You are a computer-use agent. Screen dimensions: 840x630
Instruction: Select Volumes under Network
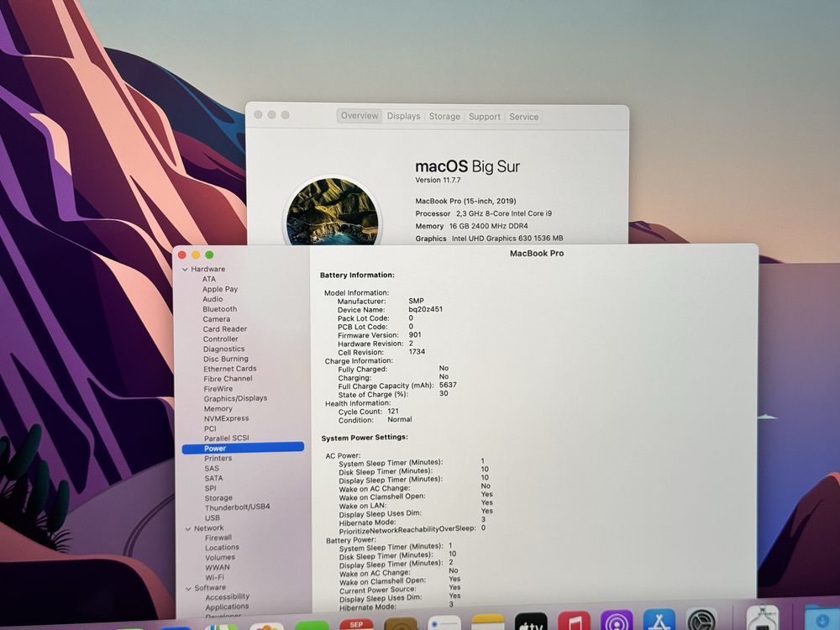click(x=220, y=558)
